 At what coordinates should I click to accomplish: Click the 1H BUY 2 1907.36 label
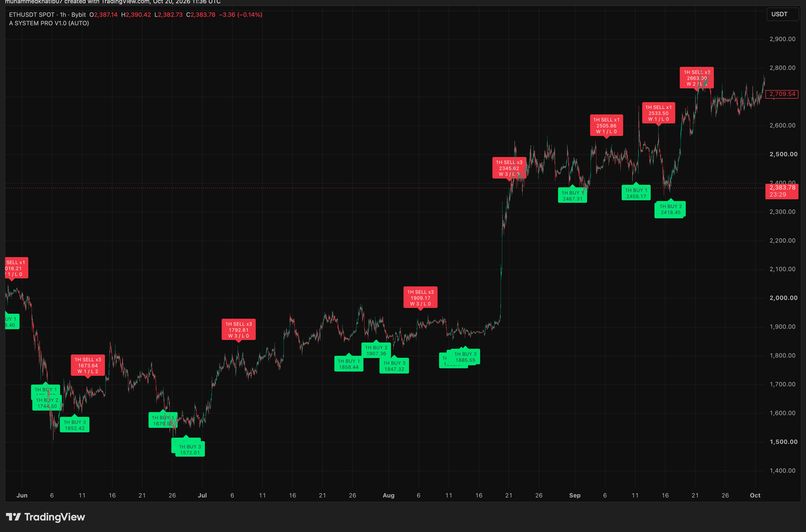[376, 350]
